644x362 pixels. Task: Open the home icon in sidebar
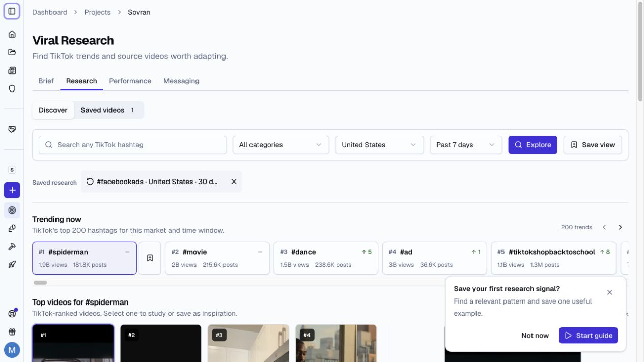coord(12,34)
